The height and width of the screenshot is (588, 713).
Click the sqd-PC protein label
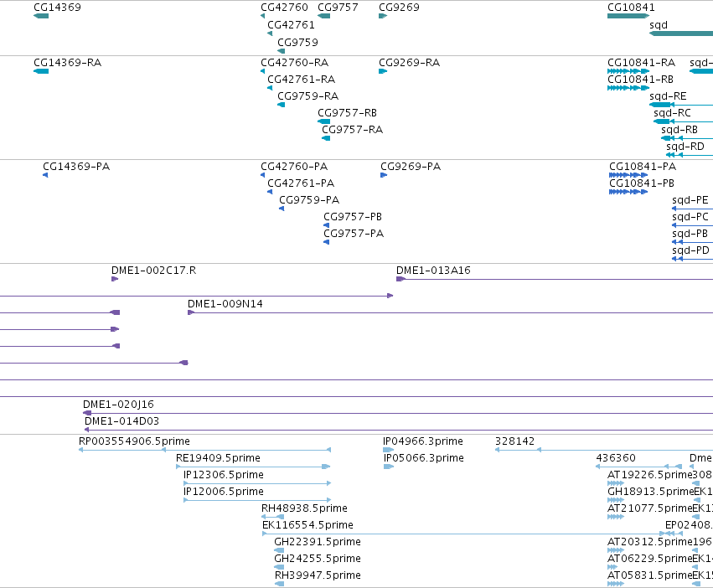[690, 217]
